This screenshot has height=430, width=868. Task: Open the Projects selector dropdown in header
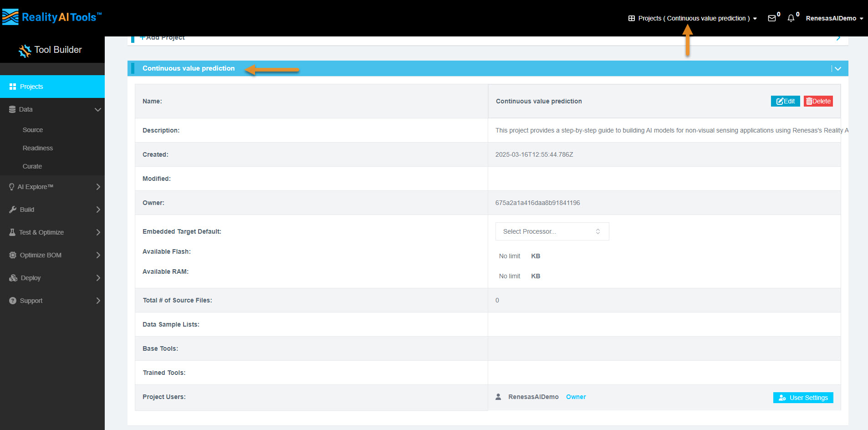click(692, 18)
